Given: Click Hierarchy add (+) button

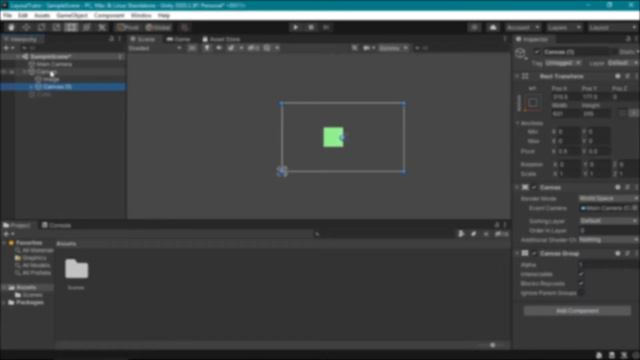Looking at the screenshot, I should 6,48.
